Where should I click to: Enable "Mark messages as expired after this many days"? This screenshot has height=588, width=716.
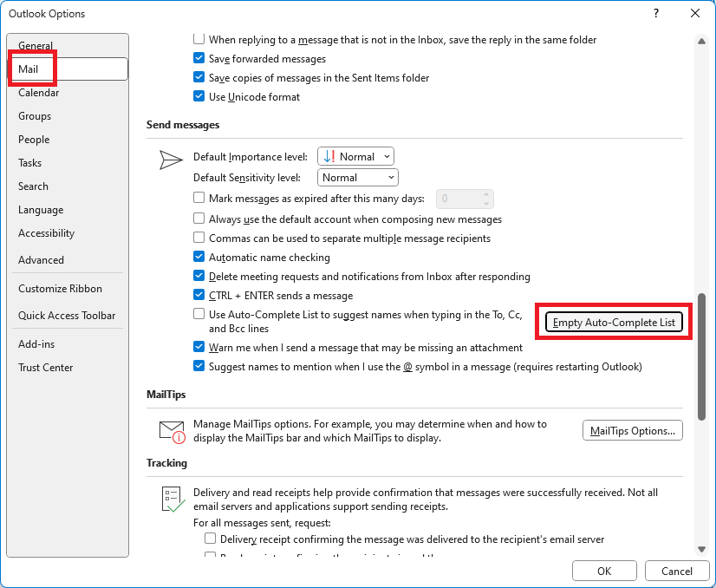point(199,199)
